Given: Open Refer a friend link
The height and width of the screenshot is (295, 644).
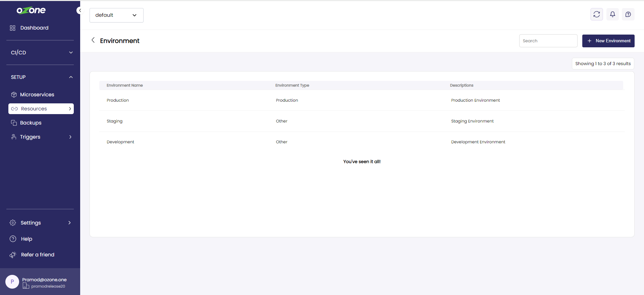Looking at the screenshot, I should 37,255.
